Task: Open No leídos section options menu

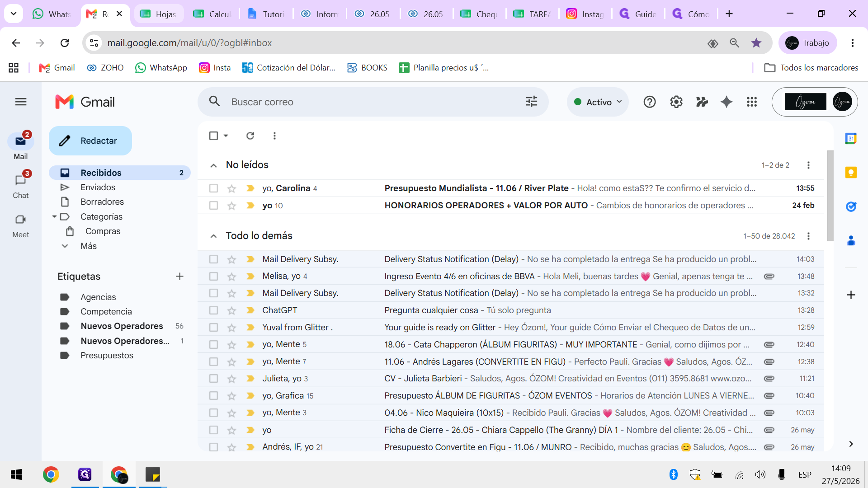Action: pyautogui.click(x=808, y=165)
